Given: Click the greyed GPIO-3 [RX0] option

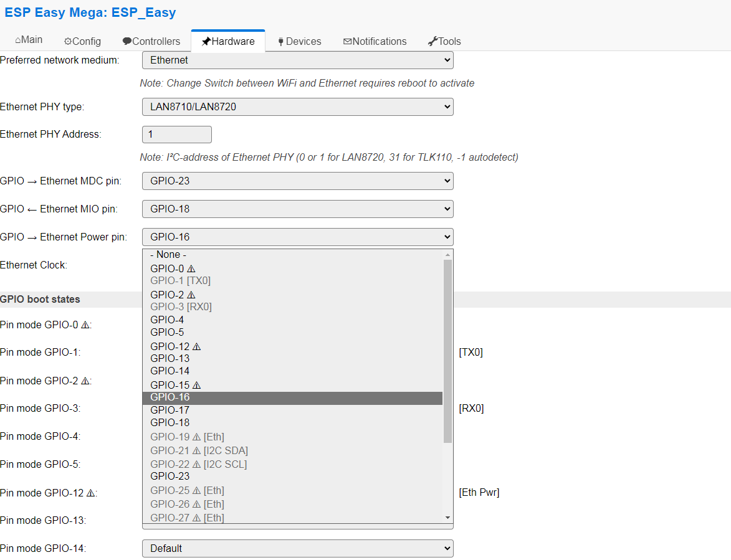Looking at the screenshot, I should pos(292,306).
